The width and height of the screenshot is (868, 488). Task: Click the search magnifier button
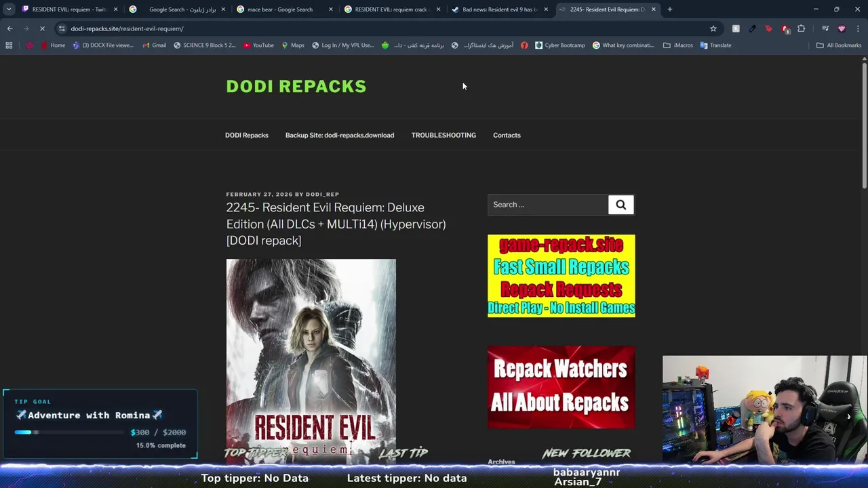pos(620,205)
